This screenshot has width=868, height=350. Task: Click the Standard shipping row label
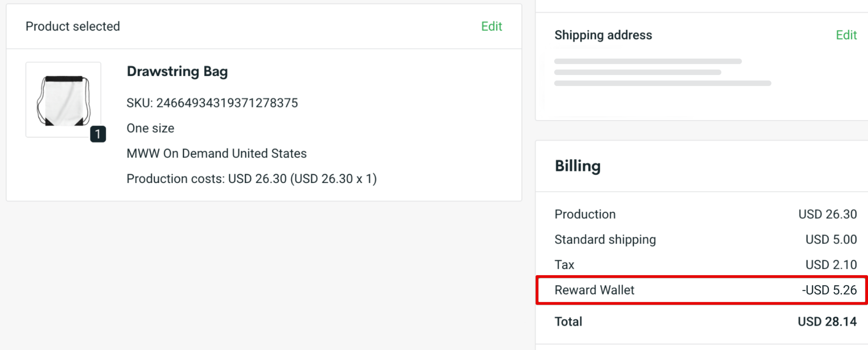coord(605,239)
